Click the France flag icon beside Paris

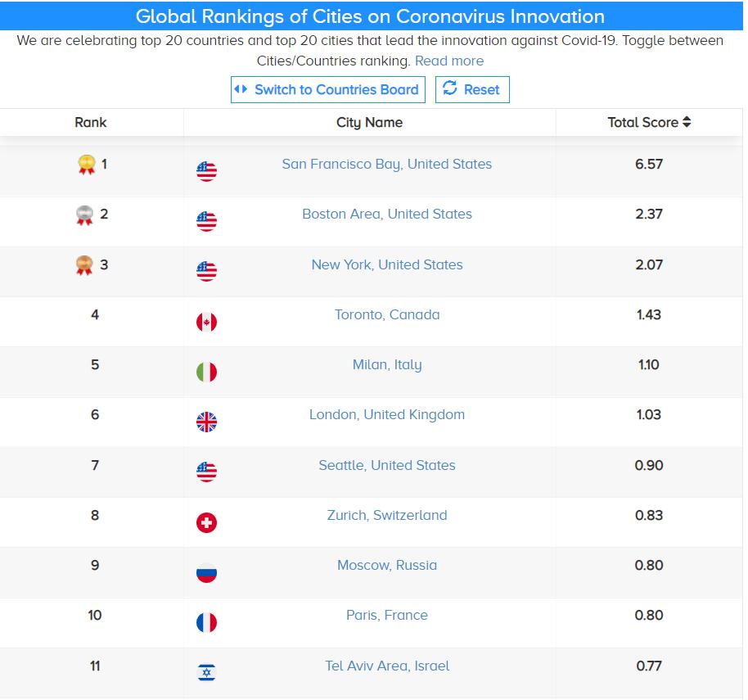point(207,622)
